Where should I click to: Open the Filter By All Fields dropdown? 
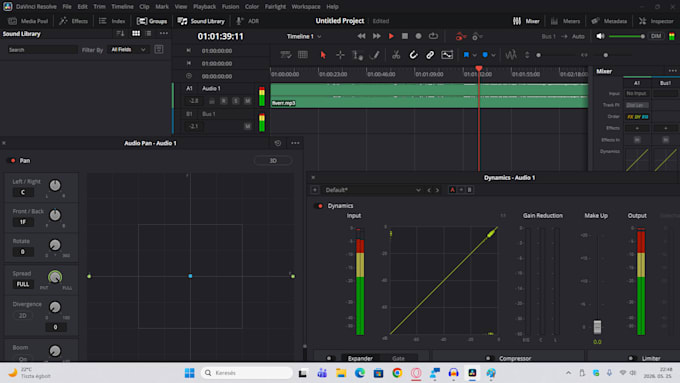(128, 50)
